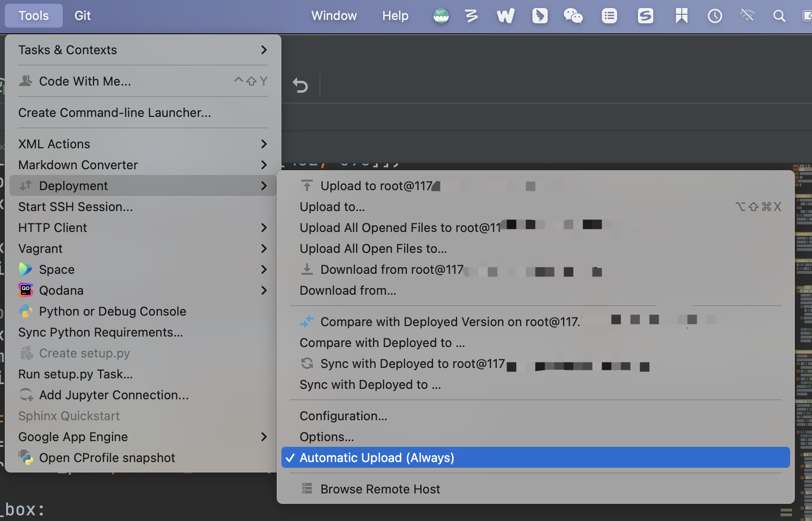Click the bird icon in menu bar
Viewport: 812px width, 521px height.
pos(540,16)
